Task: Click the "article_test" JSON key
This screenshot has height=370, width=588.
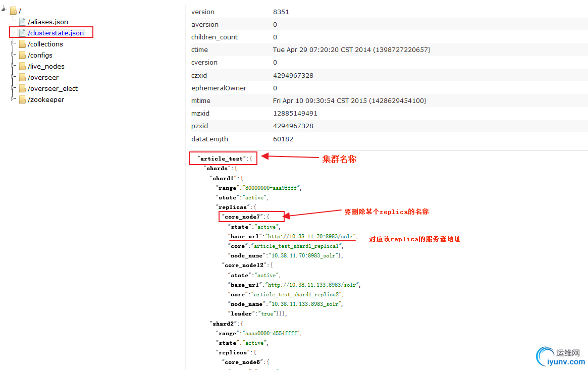Action: 222,158
